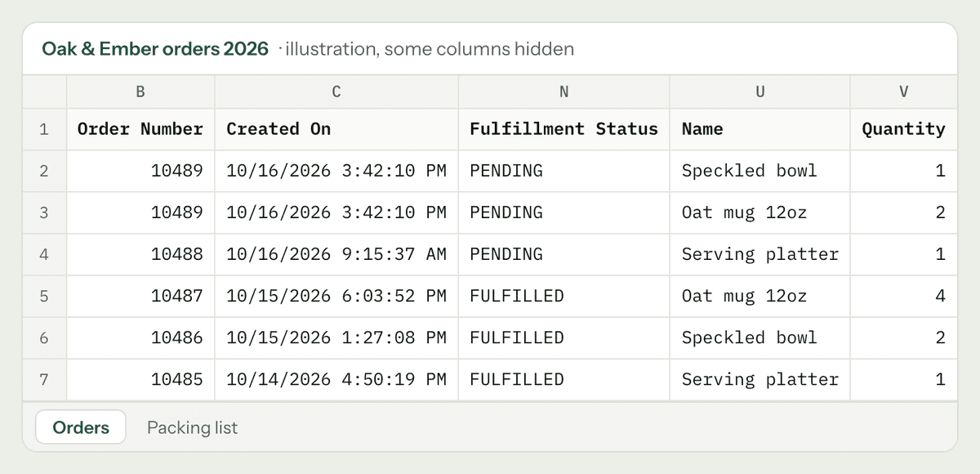This screenshot has width=980, height=474.
Task: Select the 10489 cell in row 3
Action: (140, 212)
